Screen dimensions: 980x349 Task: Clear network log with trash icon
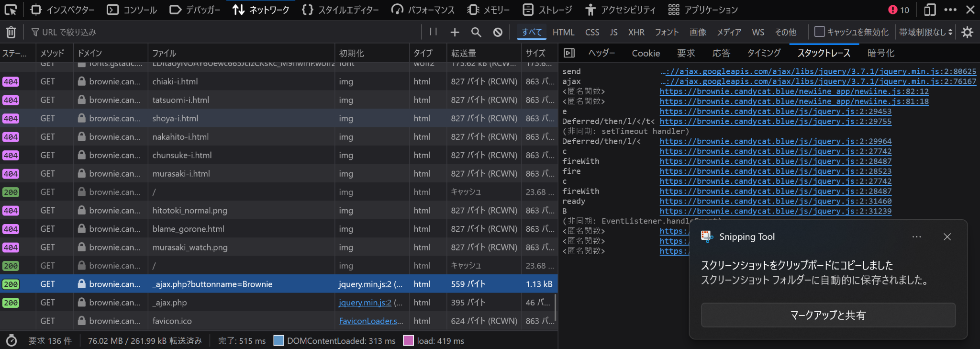pyautogui.click(x=11, y=32)
